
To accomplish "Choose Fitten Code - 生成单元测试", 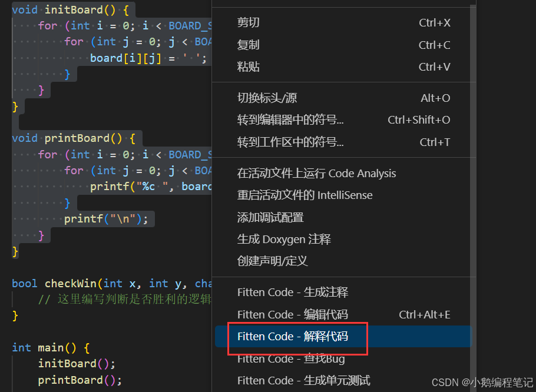I will pos(343,380).
